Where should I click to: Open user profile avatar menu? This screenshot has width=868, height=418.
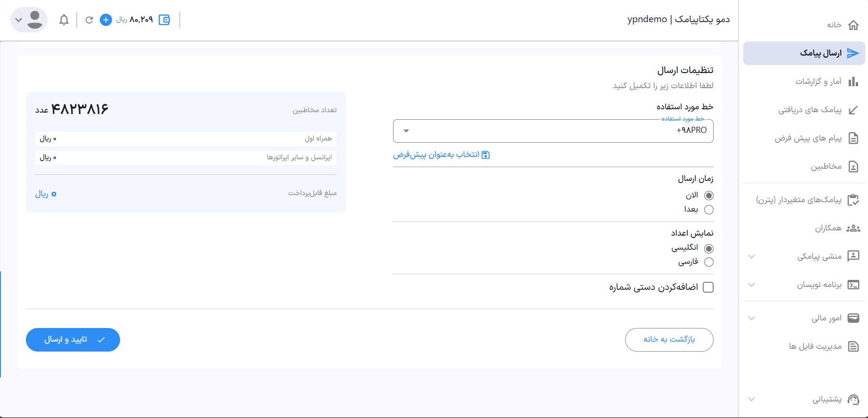[29, 20]
